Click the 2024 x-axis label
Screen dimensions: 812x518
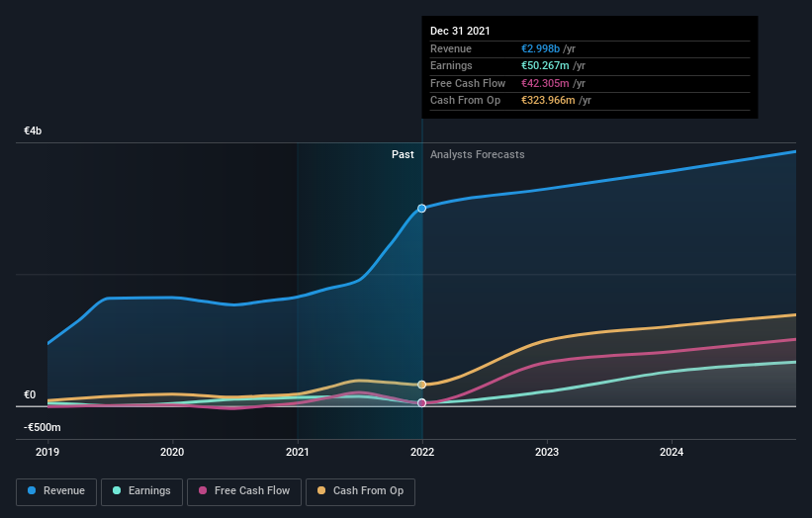coord(672,453)
